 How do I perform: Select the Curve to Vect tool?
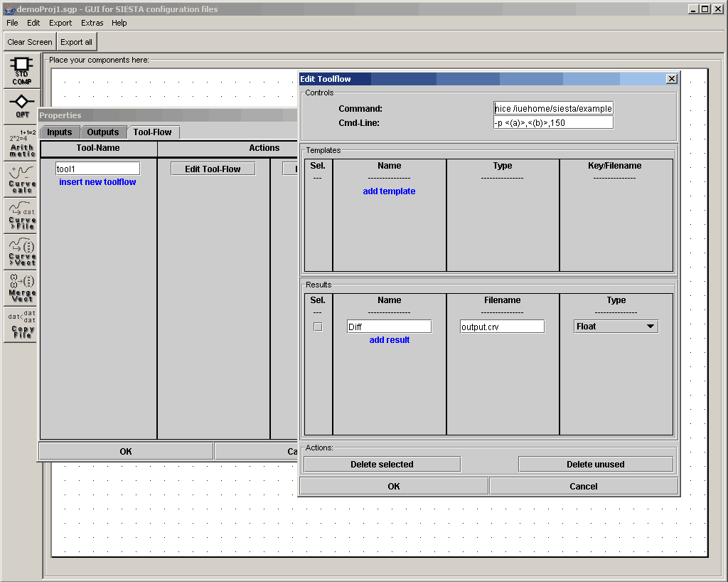[x=22, y=252]
